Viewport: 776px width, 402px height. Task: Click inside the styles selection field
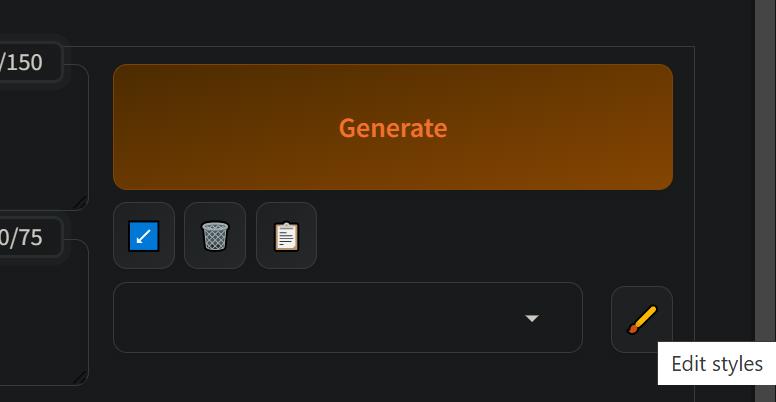click(348, 317)
